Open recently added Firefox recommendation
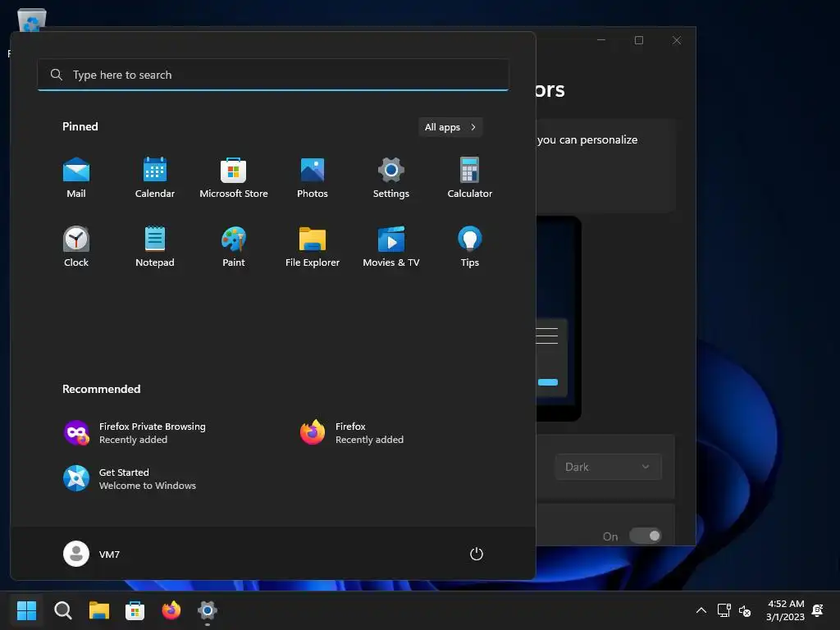The width and height of the screenshot is (840, 630). coord(352,433)
